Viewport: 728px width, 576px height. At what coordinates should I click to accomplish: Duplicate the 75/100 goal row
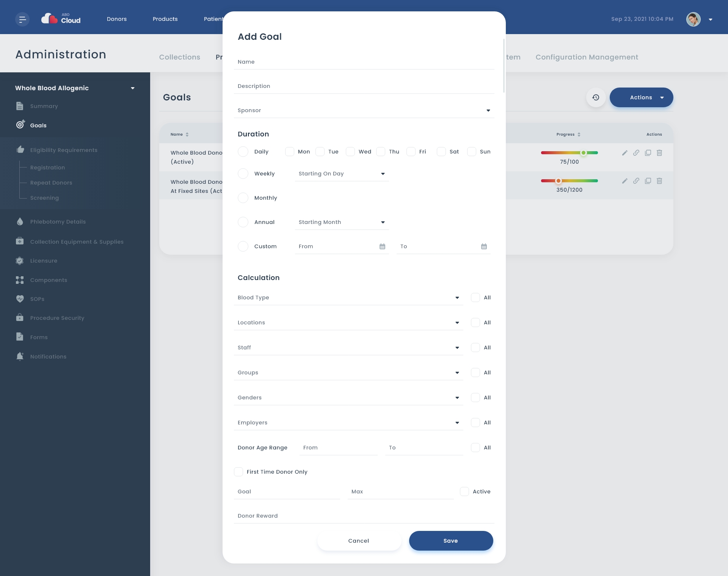pos(648,153)
